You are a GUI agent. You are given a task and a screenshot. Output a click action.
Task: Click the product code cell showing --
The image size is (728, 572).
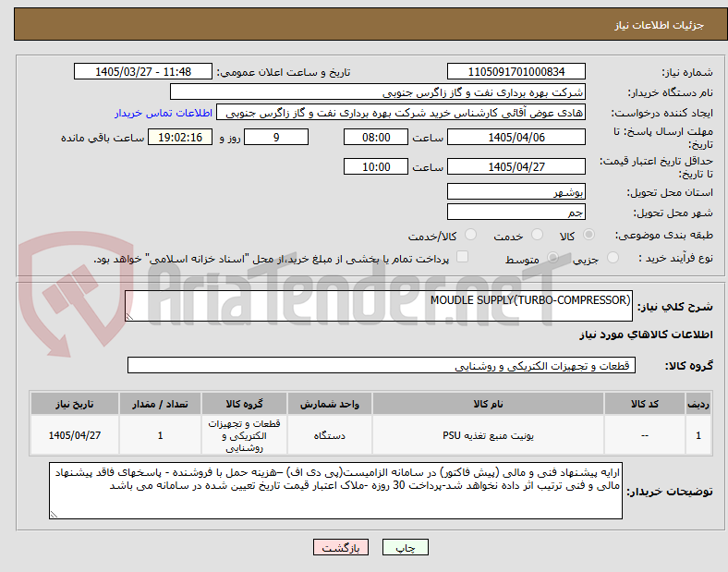[645, 435]
